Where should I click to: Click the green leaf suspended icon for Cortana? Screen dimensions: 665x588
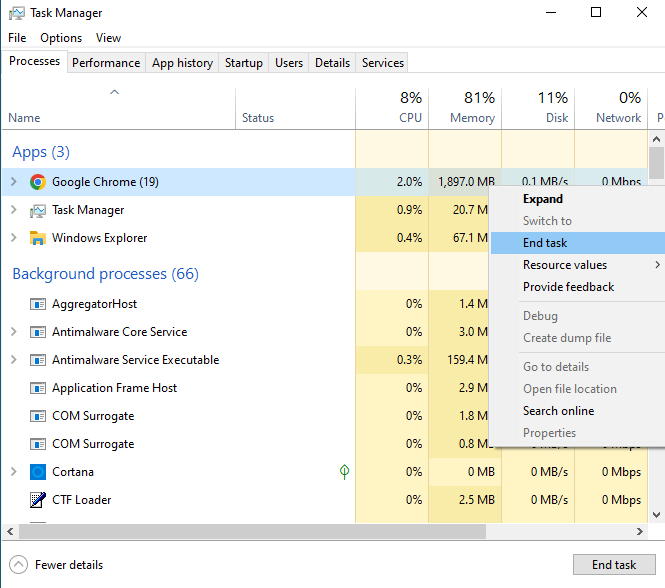coord(344,472)
